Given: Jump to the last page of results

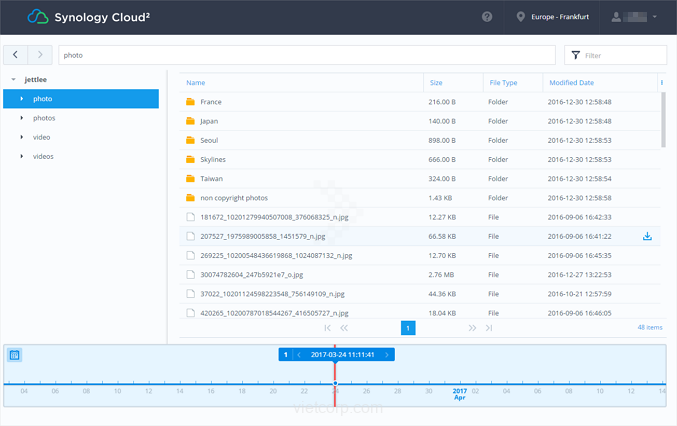Looking at the screenshot, I should (x=489, y=328).
